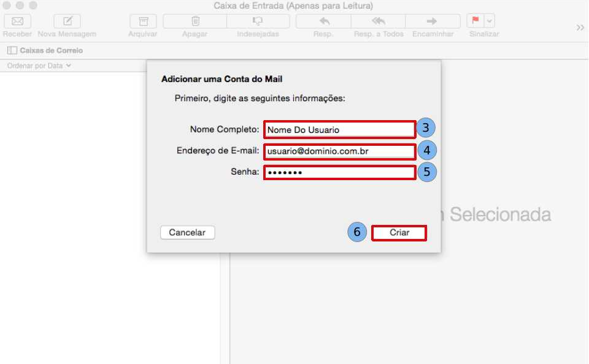Cancel the add account dialog
Screen dimensions: 589x364
coord(188,232)
